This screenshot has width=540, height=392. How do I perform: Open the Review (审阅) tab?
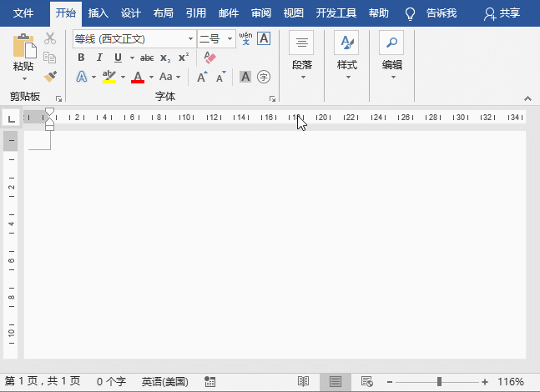coord(260,13)
